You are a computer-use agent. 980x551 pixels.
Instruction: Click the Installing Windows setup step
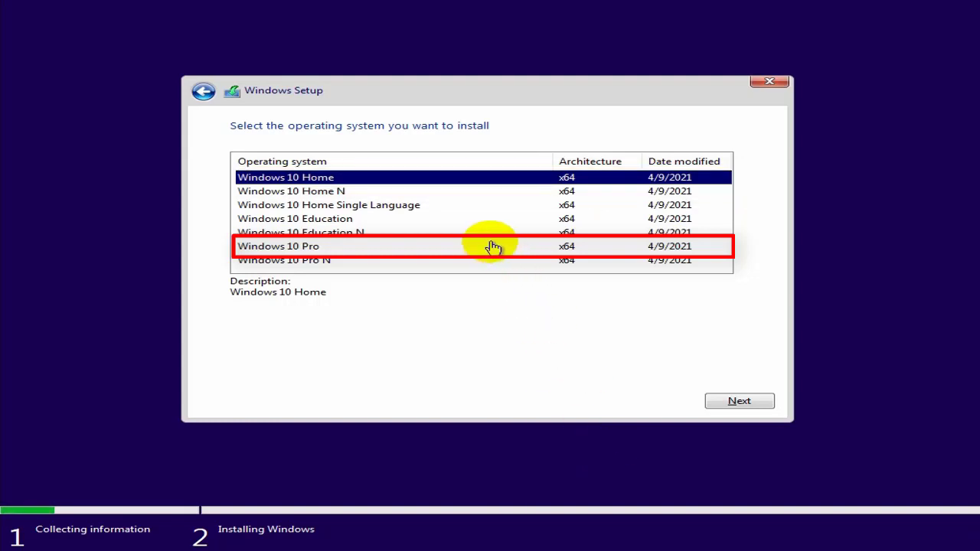[x=266, y=529]
